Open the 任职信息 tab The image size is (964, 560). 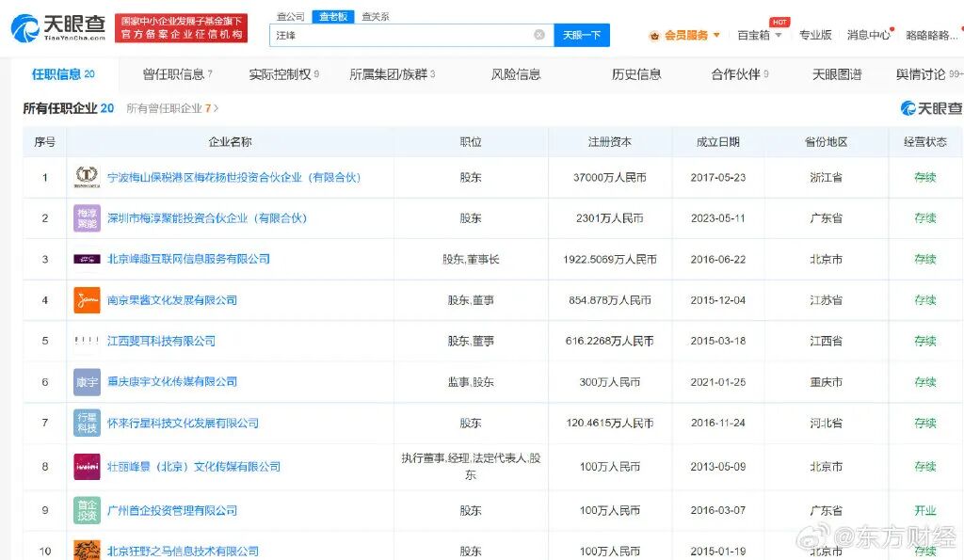[63, 74]
